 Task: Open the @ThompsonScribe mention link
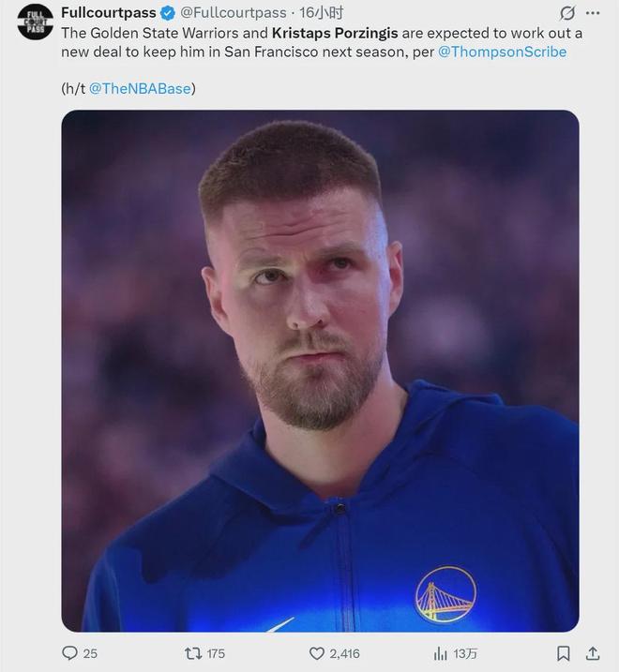click(x=502, y=52)
